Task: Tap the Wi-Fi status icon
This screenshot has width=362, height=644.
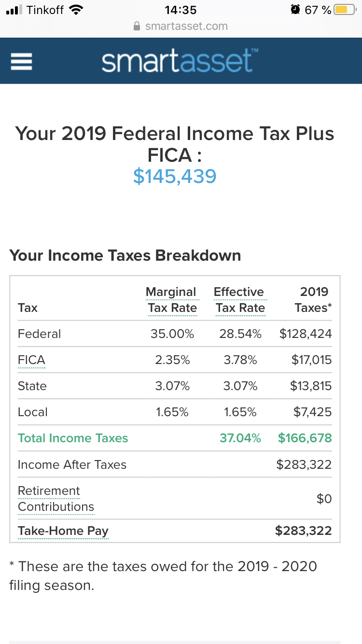Action: coord(75,10)
